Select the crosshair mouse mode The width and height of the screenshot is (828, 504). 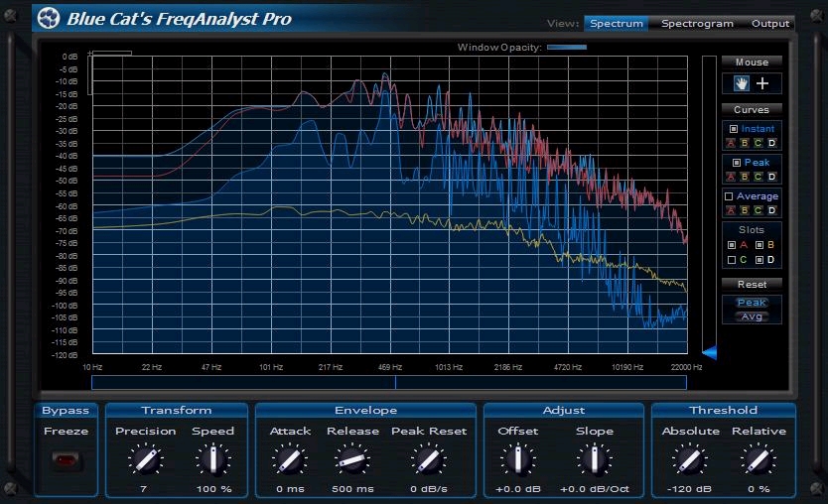[762, 83]
